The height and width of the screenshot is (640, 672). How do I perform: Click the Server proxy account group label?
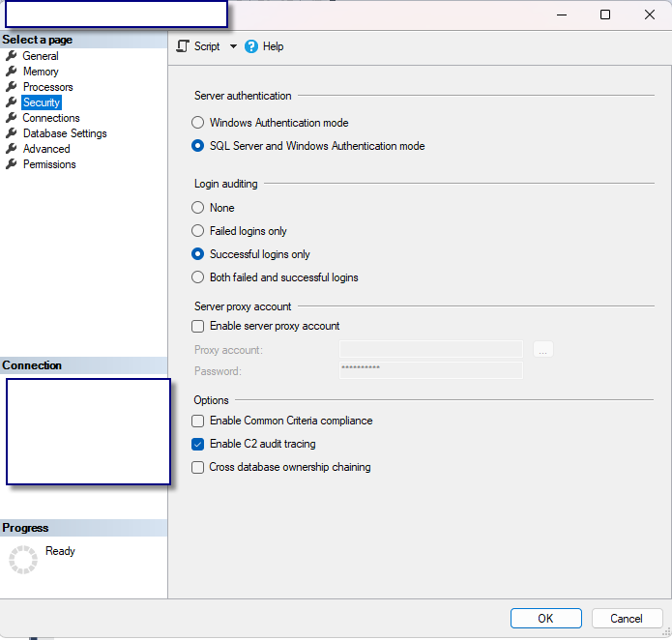[x=243, y=306]
